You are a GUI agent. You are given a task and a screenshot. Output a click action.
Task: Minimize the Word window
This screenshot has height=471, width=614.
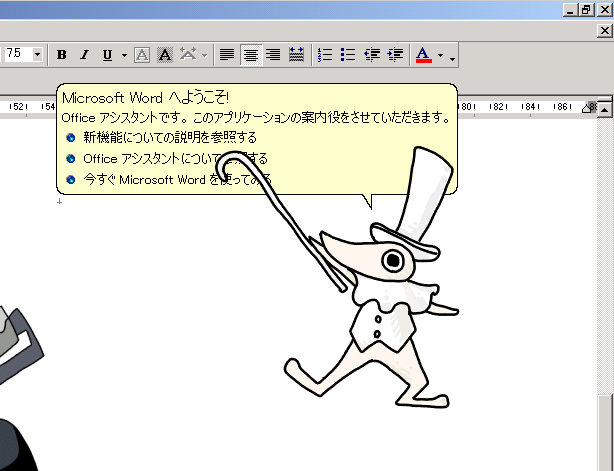571,10
